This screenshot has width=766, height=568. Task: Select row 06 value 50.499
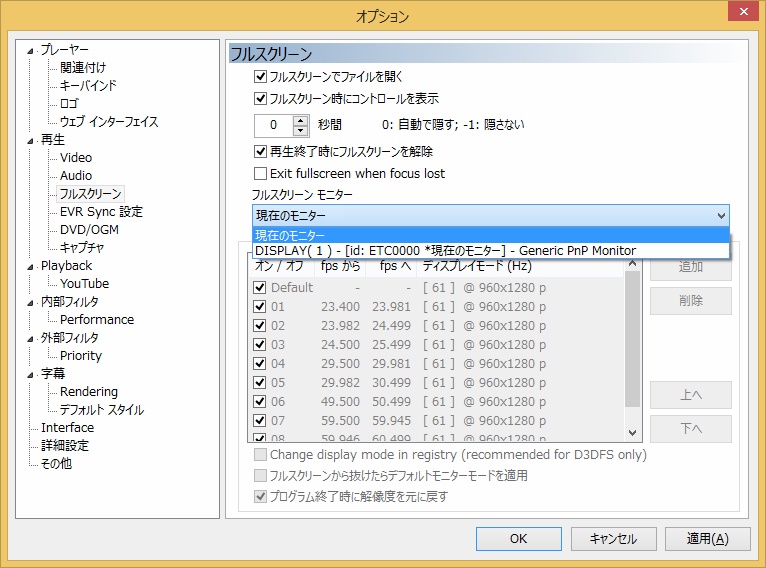coord(391,401)
